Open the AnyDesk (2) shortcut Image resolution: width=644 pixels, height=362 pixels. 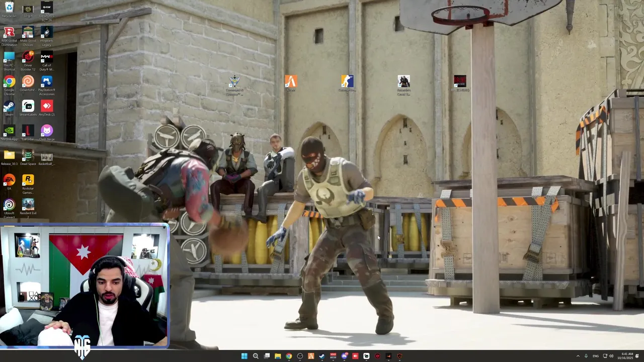pos(46,108)
